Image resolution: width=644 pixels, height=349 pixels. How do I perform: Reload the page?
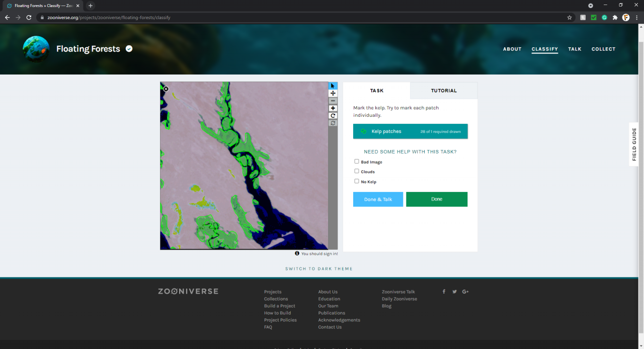coord(29,17)
